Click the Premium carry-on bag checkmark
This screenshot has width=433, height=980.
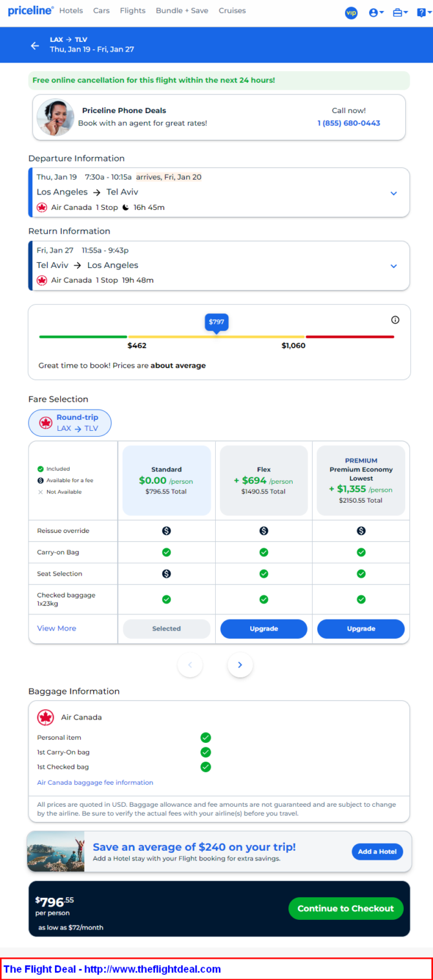361,552
